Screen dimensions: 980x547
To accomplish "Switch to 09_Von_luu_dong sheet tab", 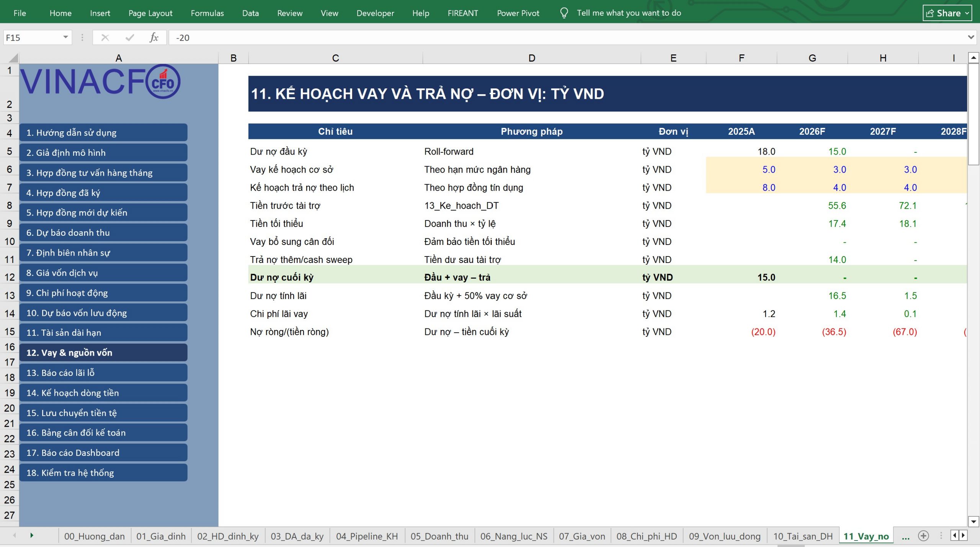I will (x=725, y=536).
